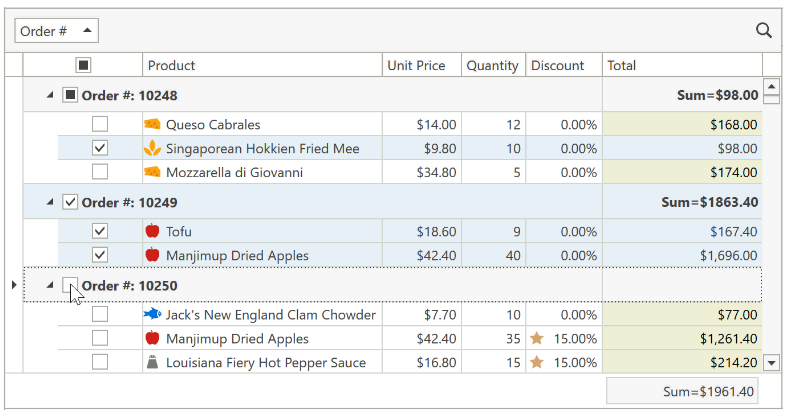Click the cheese icon beside Queso Cabrales
Image resolution: width=786 pixels, height=414 pixels.
[x=152, y=124]
